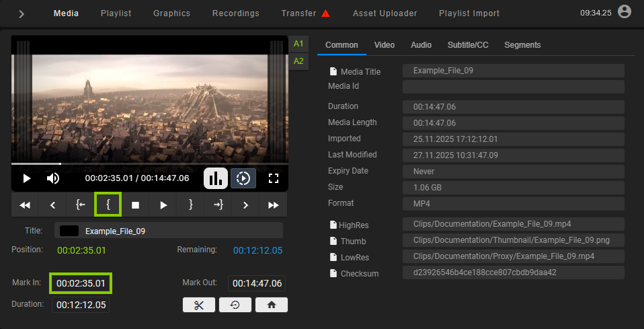Mute the player volume speaker icon
The width and height of the screenshot is (644, 329).
point(52,178)
